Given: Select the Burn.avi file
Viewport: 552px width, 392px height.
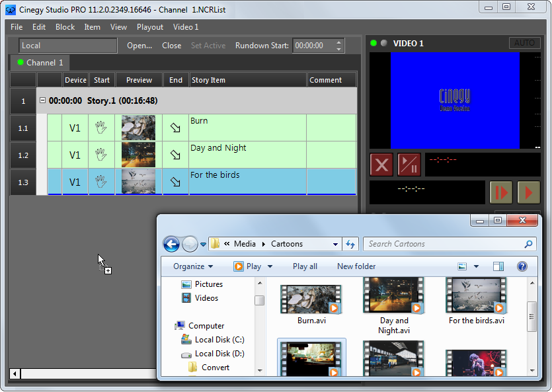Looking at the screenshot, I should click(311, 305).
